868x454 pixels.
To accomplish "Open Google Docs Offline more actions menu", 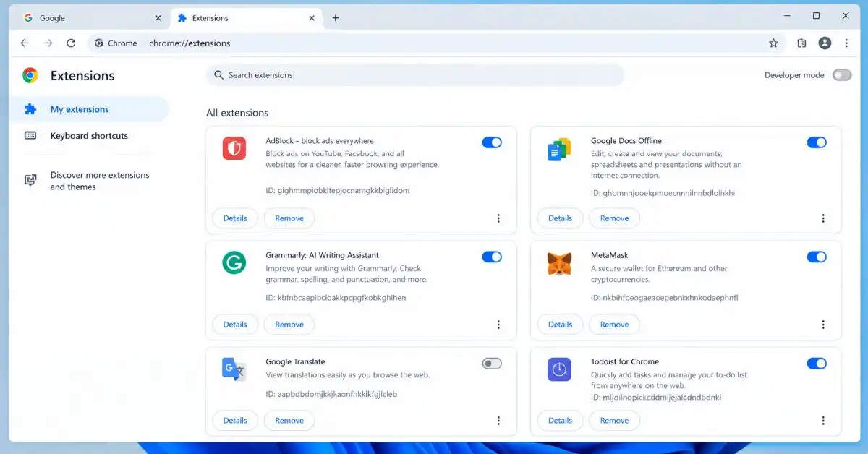I will point(823,218).
